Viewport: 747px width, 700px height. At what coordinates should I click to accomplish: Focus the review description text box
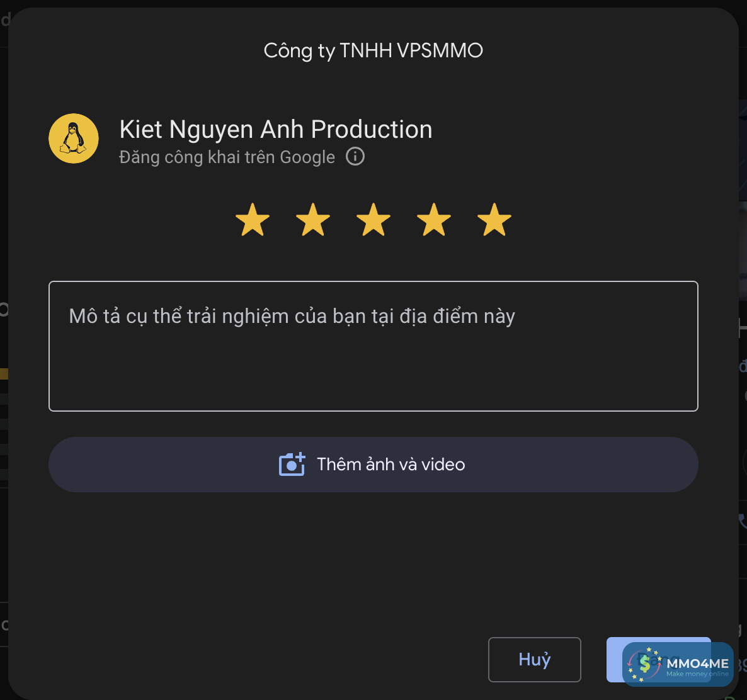(374, 346)
